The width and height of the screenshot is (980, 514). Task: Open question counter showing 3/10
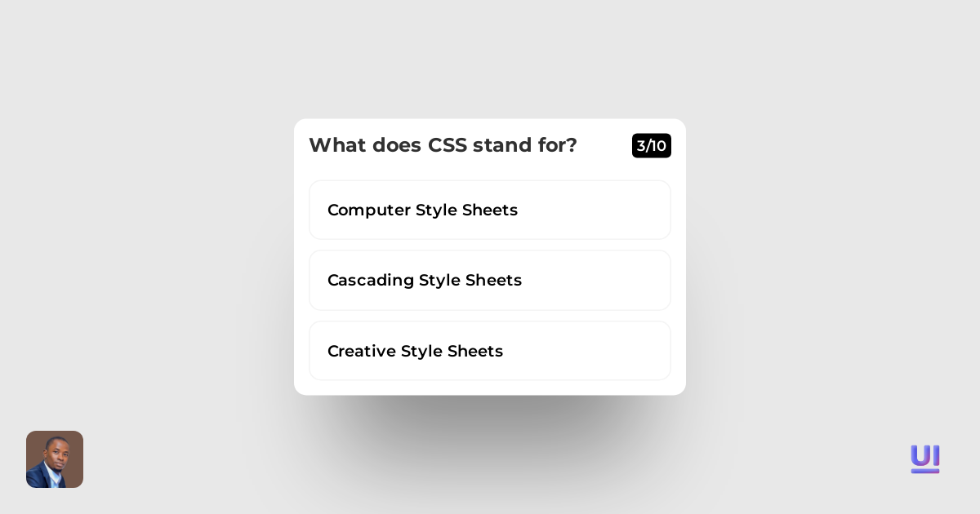pyautogui.click(x=652, y=146)
